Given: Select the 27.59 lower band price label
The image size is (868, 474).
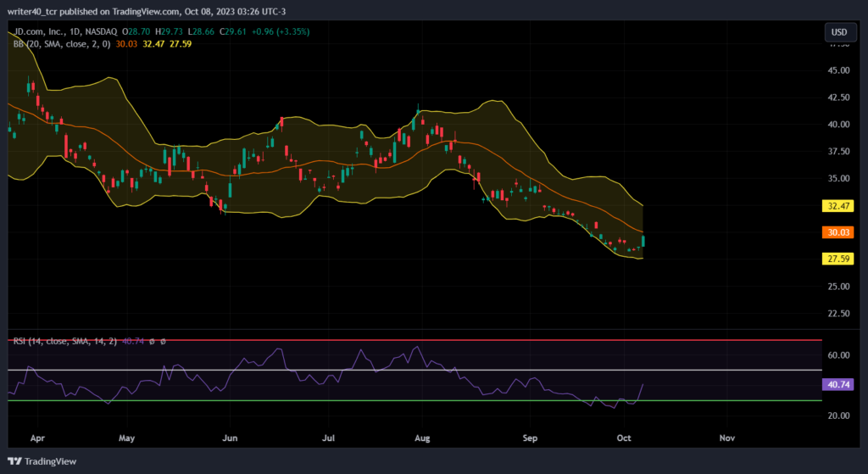Looking at the screenshot, I should click(837, 259).
